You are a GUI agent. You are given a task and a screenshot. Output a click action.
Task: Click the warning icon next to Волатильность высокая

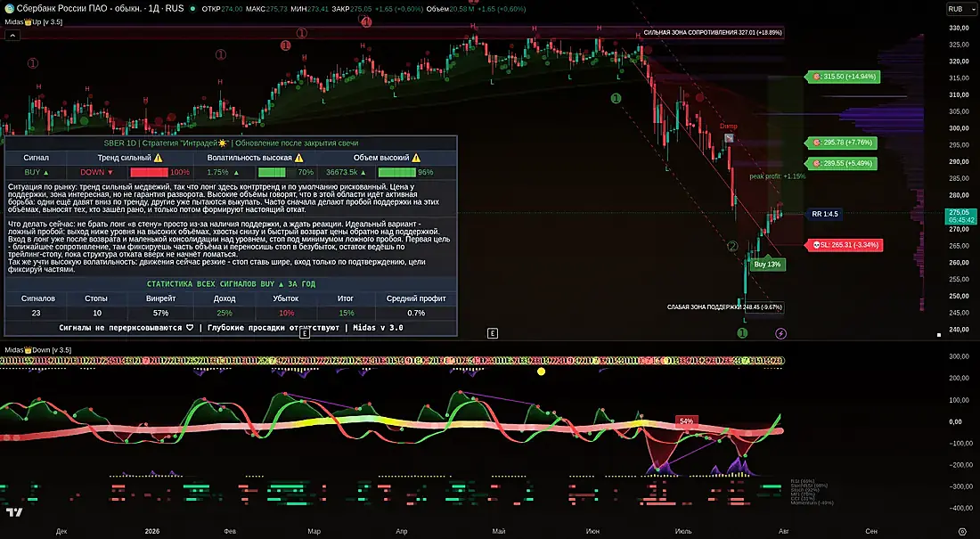(x=298, y=159)
